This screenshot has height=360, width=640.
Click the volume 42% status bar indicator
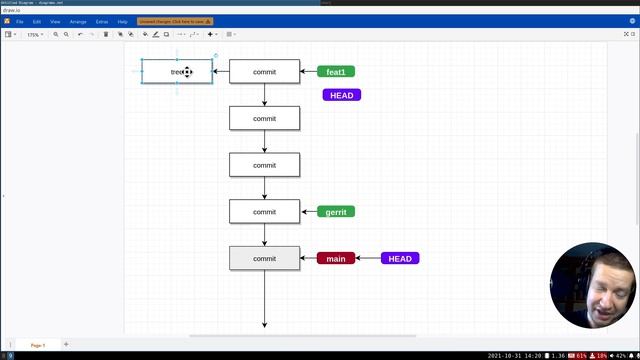click(x=618, y=356)
